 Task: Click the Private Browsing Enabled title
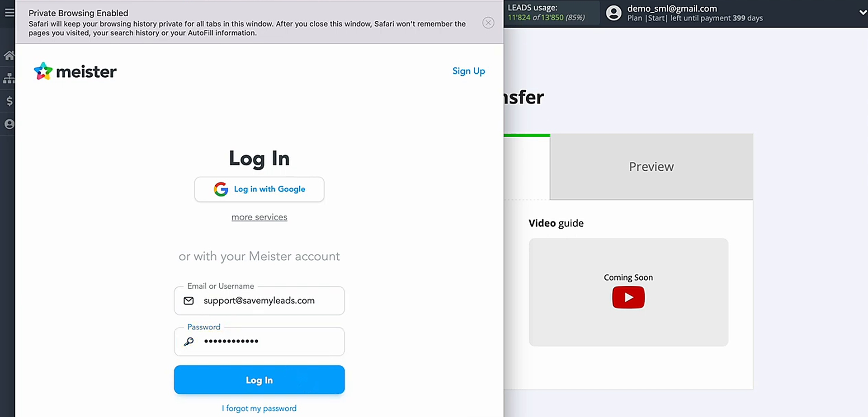pos(78,13)
